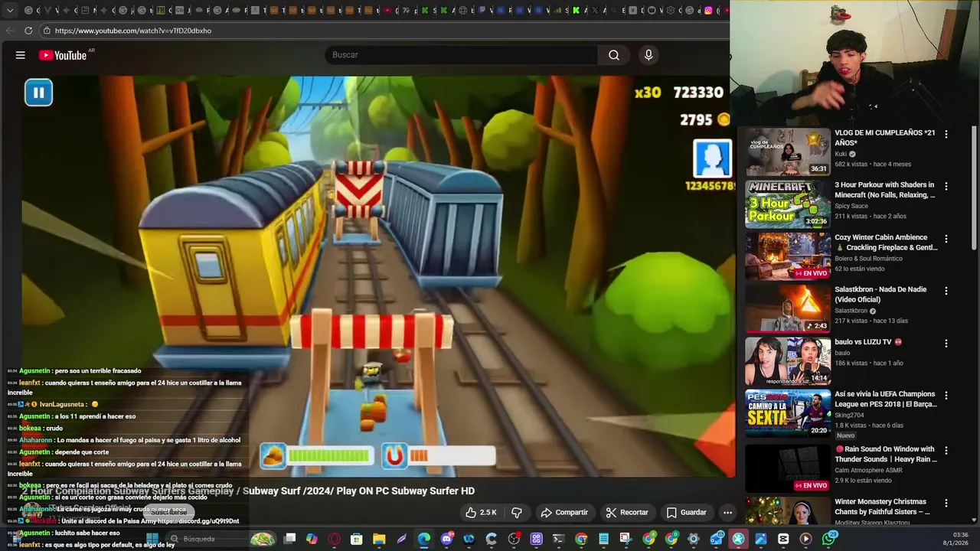
Task: Open the terminal icon in the taskbar
Action: click(x=558, y=539)
